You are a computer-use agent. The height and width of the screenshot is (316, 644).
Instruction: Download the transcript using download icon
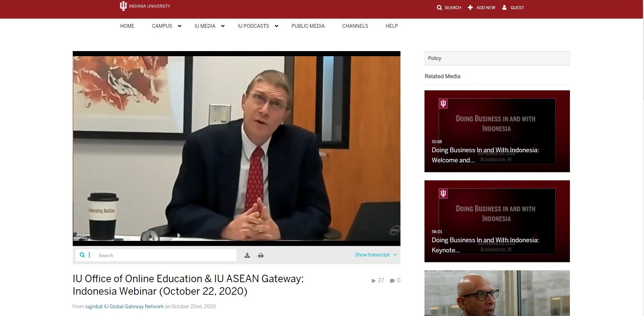click(247, 255)
